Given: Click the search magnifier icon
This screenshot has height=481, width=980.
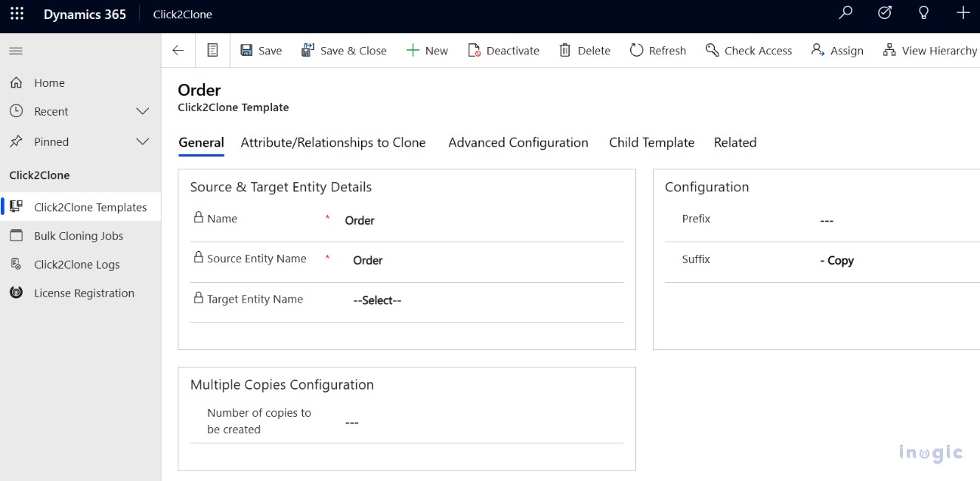Looking at the screenshot, I should [846, 14].
